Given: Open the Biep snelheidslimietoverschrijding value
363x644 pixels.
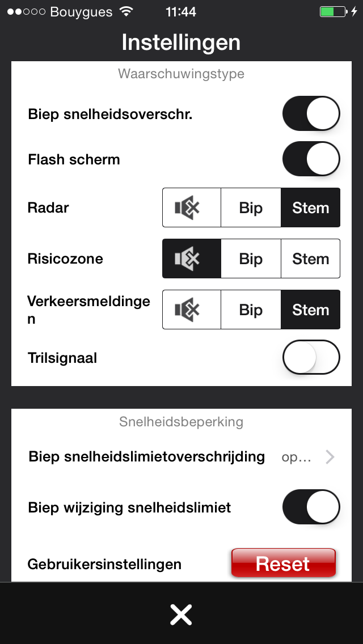Looking at the screenshot, I should [x=296, y=457].
